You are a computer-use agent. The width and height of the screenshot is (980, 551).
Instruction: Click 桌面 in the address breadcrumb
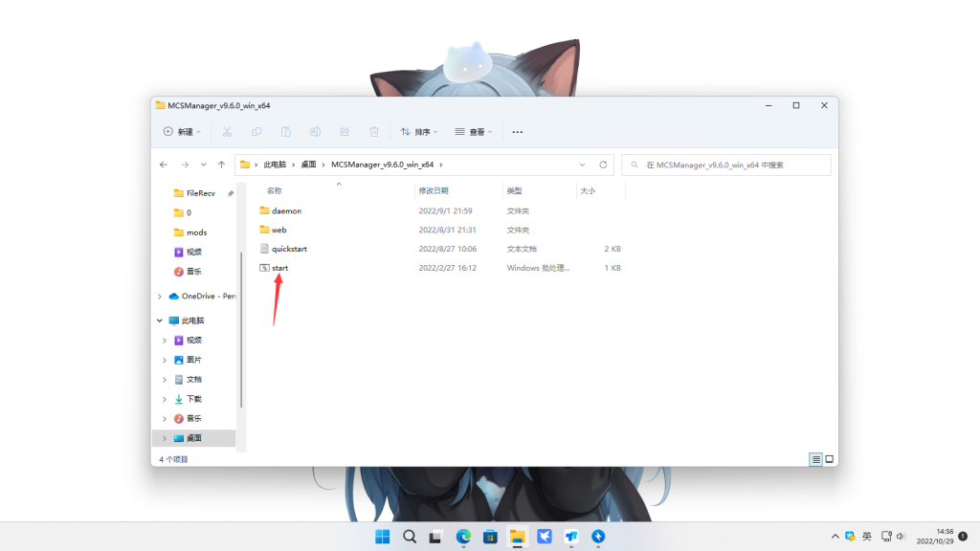(x=309, y=165)
